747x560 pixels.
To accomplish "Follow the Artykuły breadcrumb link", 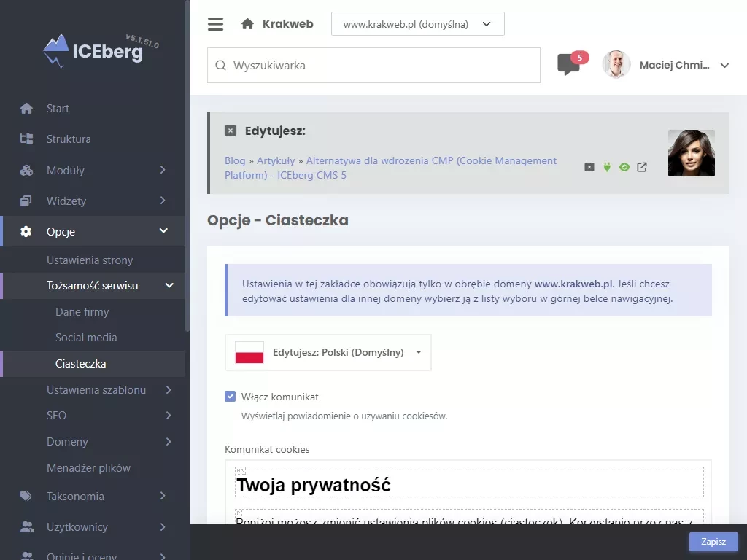I will point(276,160).
